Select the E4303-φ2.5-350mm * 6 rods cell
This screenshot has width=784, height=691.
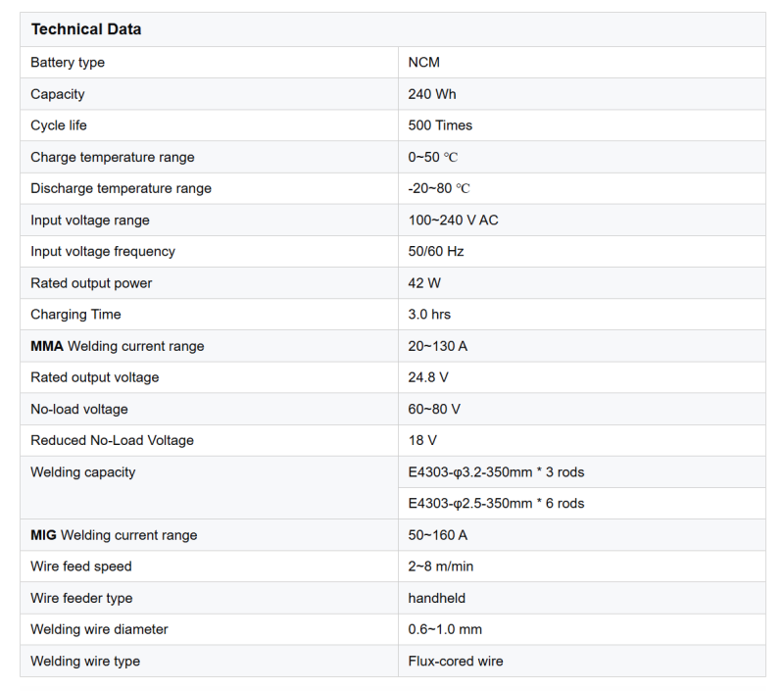tap(496, 504)
